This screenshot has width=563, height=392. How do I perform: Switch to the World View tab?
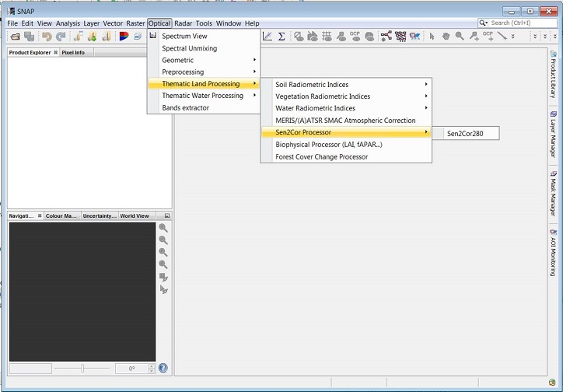click(x=135, y=215)
